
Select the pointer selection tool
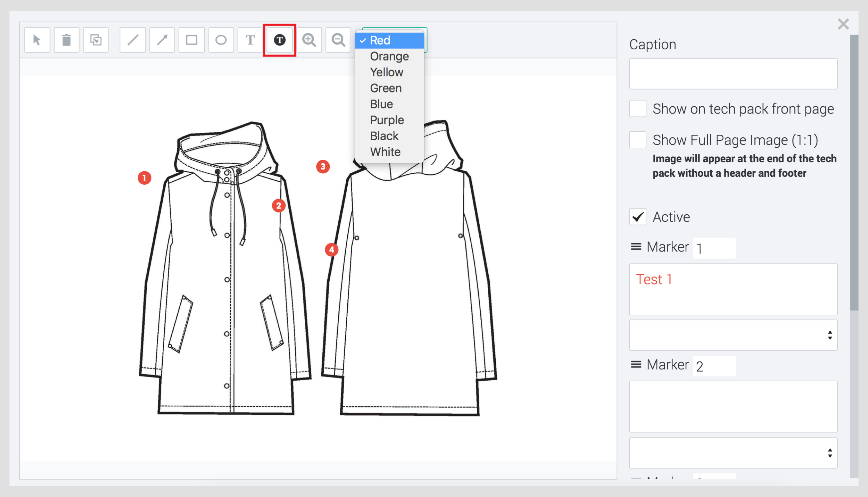[x=37, y=40]
